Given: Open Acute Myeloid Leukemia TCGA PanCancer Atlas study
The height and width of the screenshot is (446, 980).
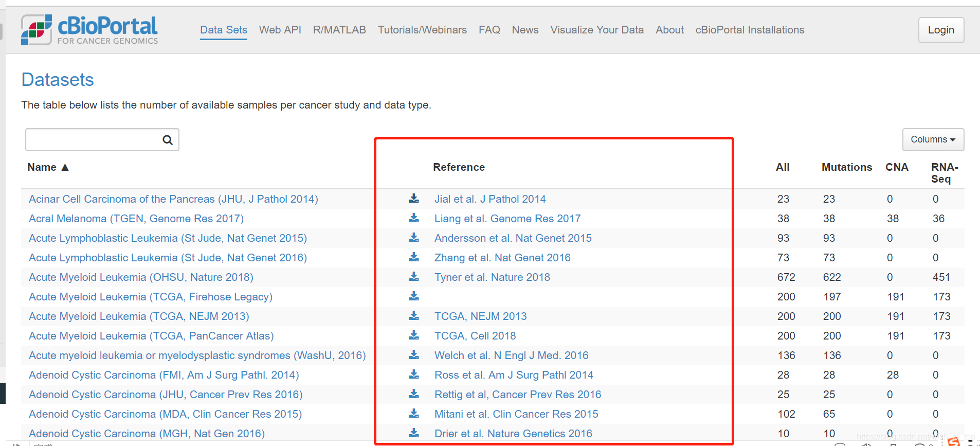Looking at the screenshot, I should [x=151, y=336].
